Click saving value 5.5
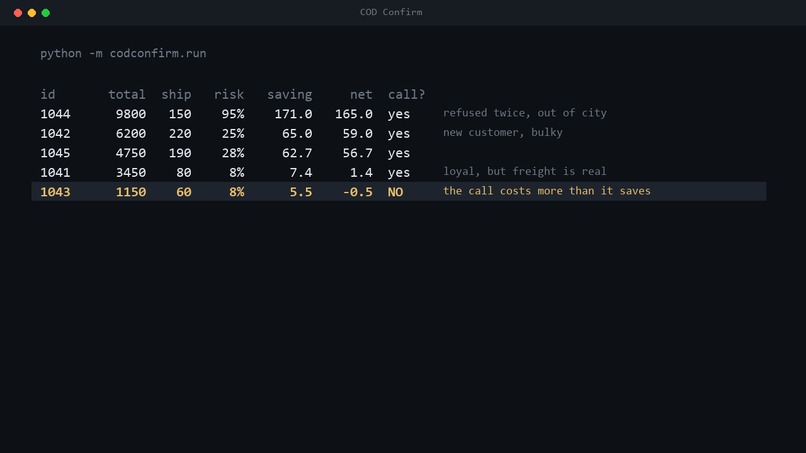The width and height of the screenshot is (806, 453). click(301, 192)
